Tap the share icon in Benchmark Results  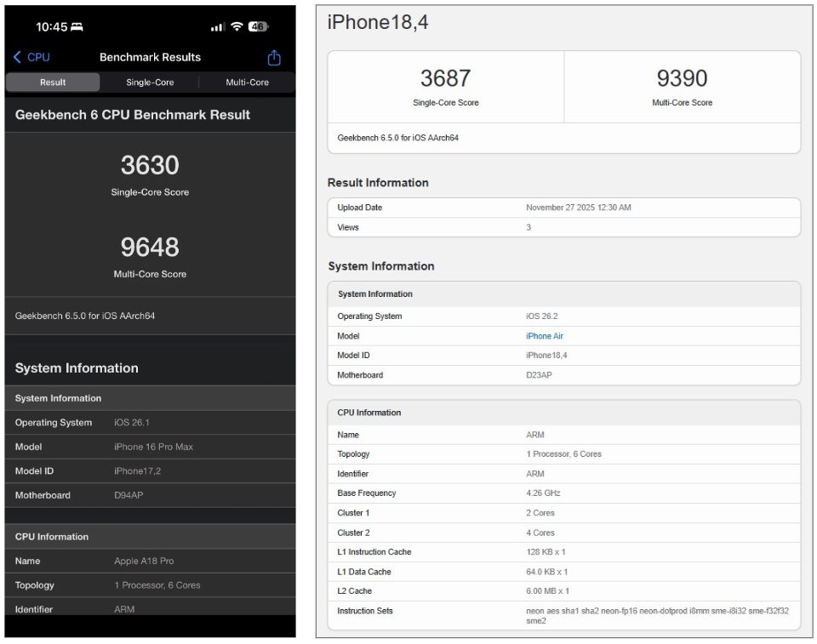click(x=274, y=58)
